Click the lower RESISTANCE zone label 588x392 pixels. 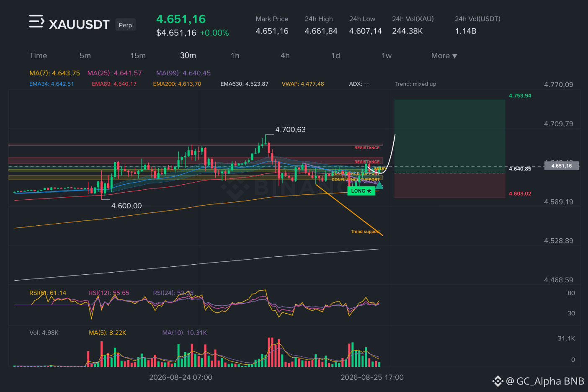367,162
